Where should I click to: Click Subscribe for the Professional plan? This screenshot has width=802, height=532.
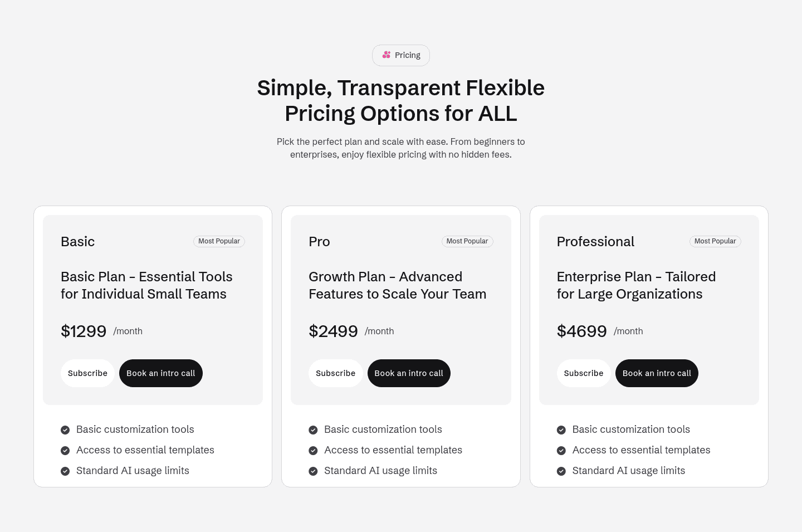(x=584, y=373)
